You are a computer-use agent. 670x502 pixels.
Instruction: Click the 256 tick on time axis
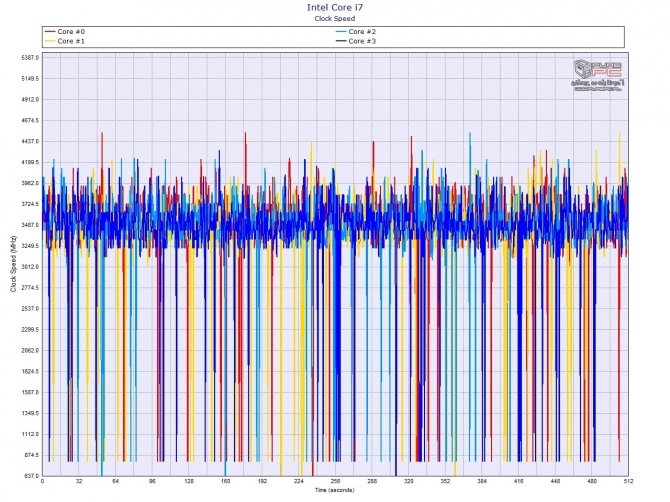tap(335, 481)
